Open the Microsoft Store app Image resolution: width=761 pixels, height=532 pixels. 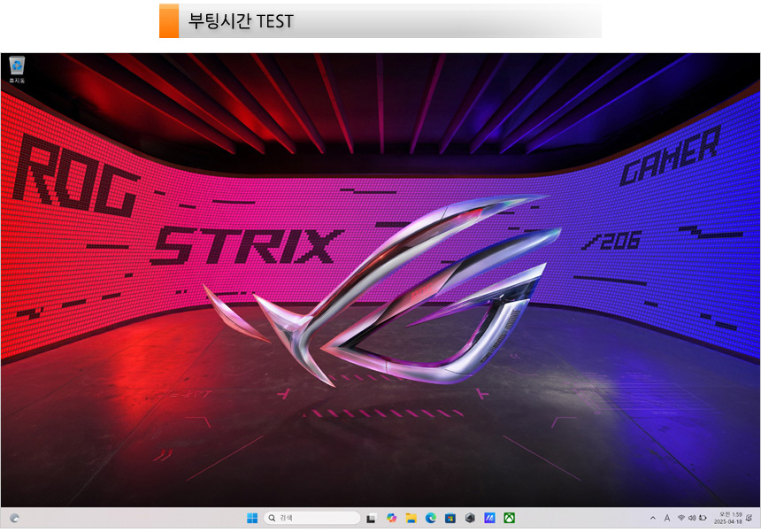click(450, 518)
